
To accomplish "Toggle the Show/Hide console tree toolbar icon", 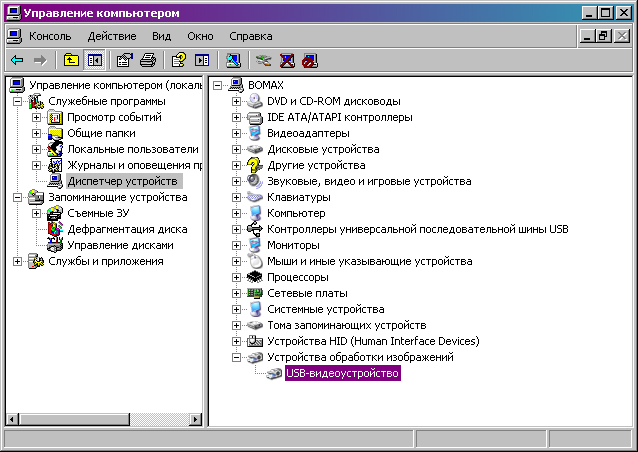I will (x=94, y=61).
